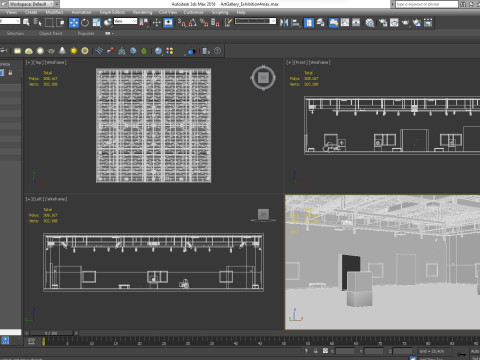480x360 pixels.
Task: Click the blue sphere material icon
Action: pos(158,51)
